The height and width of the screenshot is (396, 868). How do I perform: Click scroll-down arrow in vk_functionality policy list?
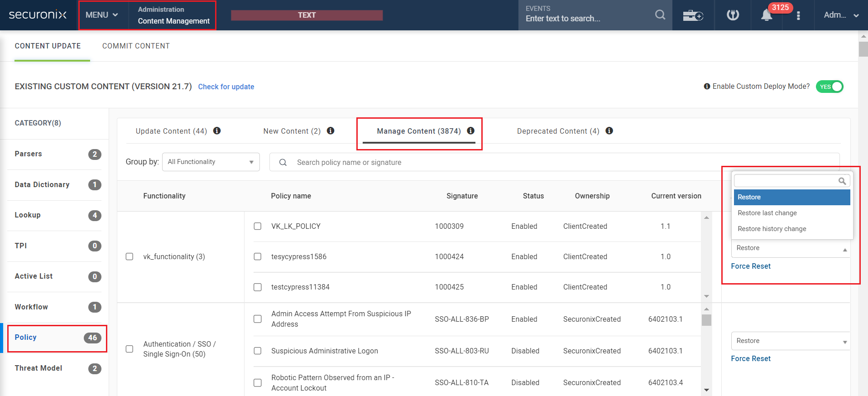click(706, 296)
